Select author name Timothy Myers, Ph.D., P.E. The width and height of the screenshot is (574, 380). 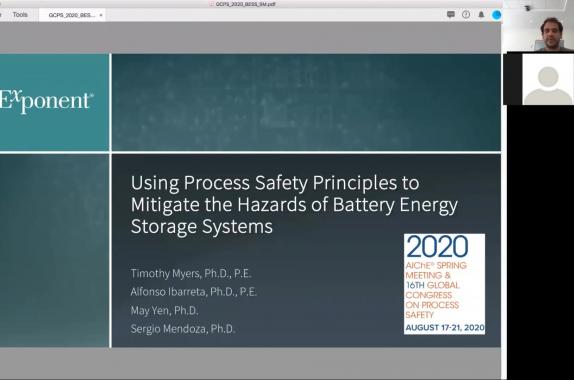pyautogui.click(x=191, y=273)
